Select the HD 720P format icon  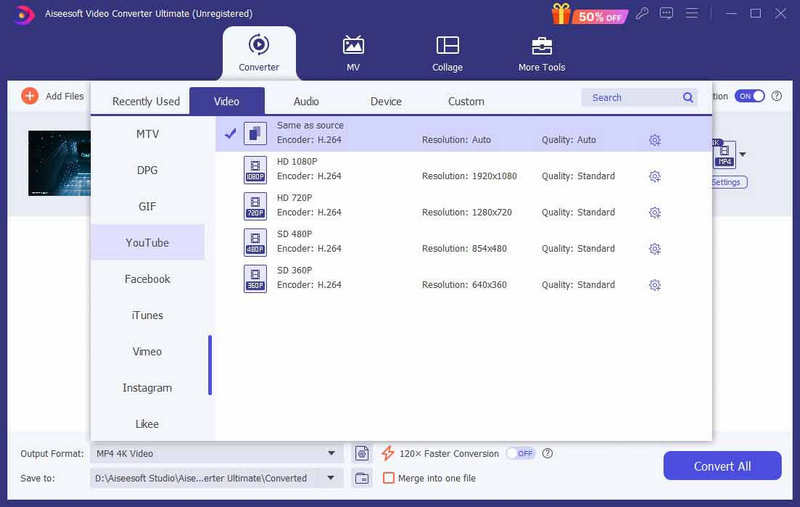click(255, 206)
